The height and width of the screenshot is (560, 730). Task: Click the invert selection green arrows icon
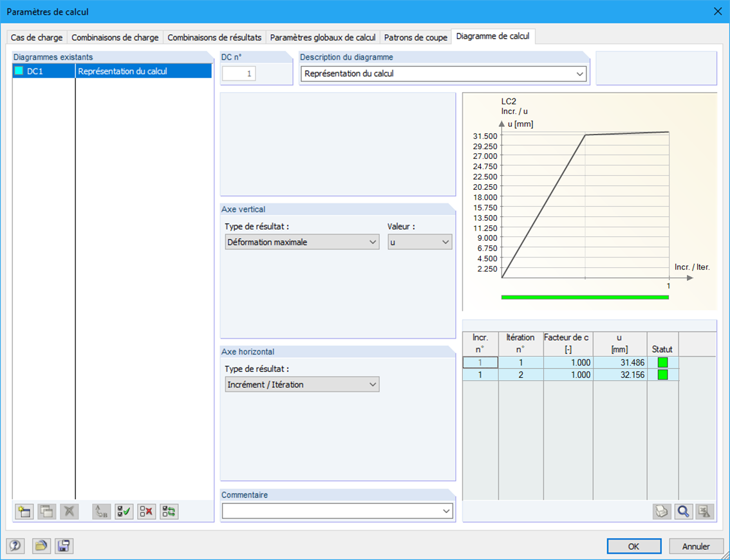coord(169,512)
